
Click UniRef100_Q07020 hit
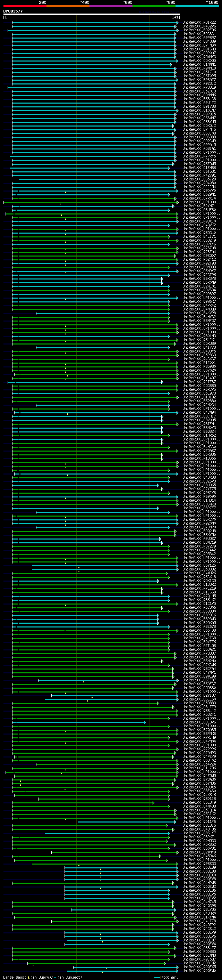[x=199, y=370]
